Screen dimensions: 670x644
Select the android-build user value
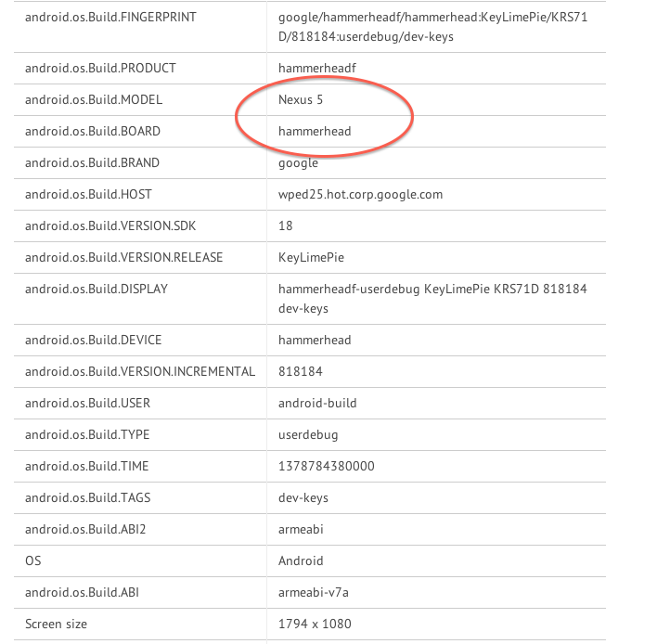(x=317, y=403)
